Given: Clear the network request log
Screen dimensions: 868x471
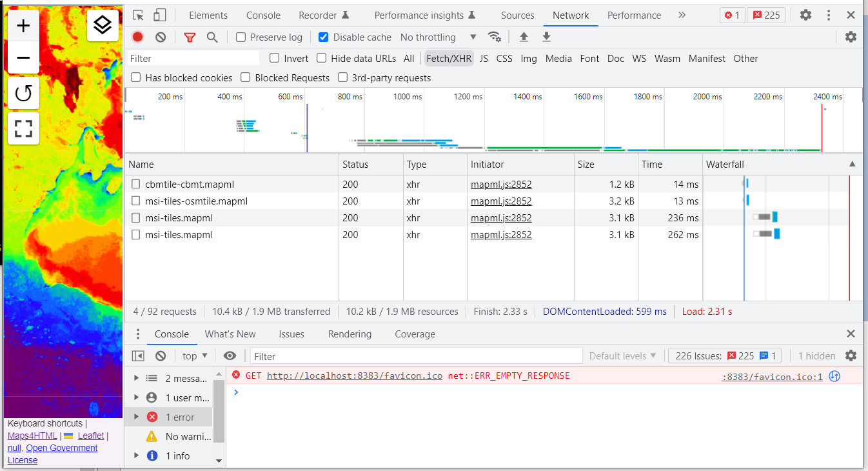Looking at the screenshot, I should coord(160,37).
